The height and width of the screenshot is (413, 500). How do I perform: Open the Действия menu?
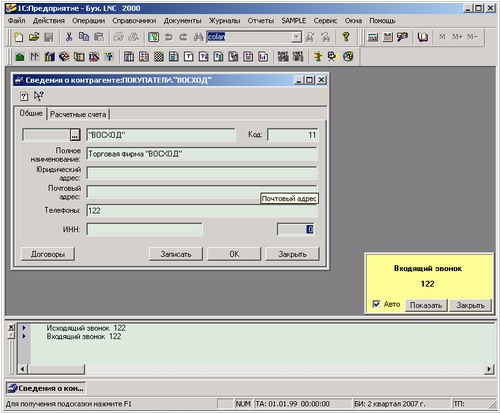click(49, 21)
